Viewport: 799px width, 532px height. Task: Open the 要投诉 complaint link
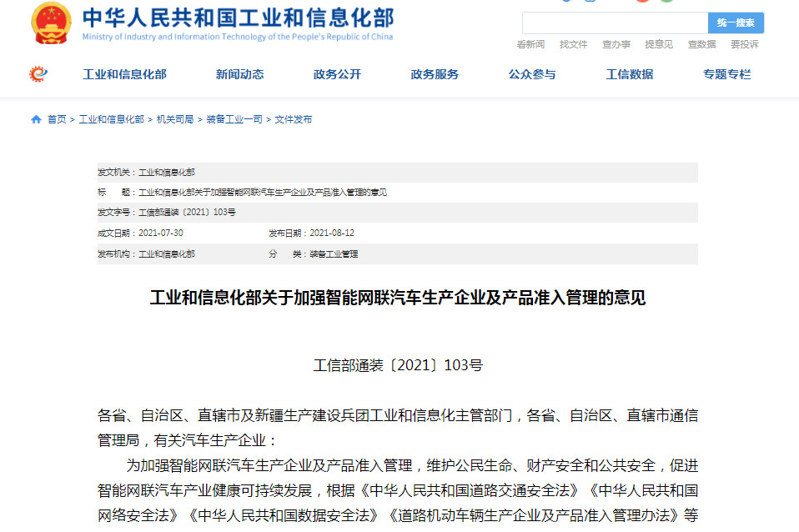tap(745, 44)
